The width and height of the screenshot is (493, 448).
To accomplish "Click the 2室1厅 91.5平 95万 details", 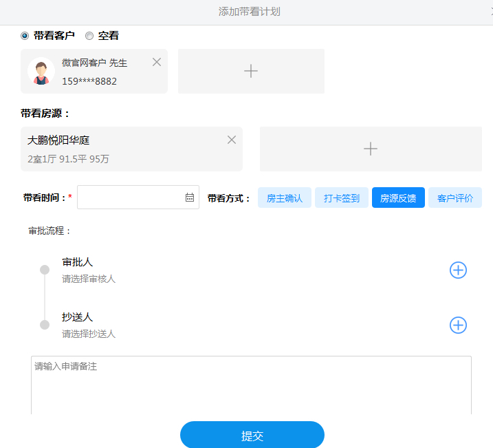I will 68,159.
